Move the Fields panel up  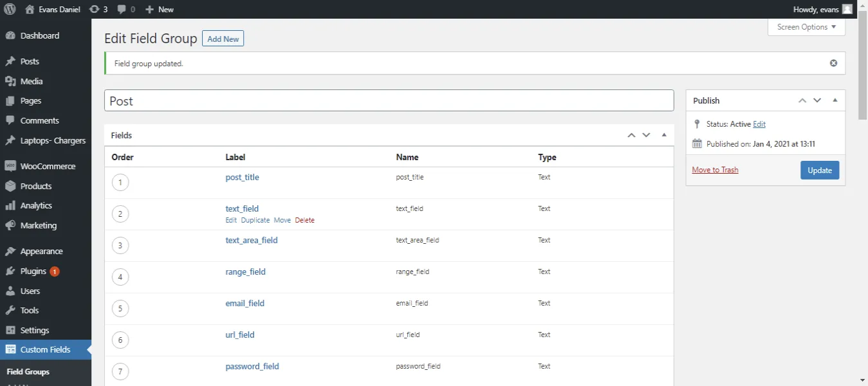point(631,135)
